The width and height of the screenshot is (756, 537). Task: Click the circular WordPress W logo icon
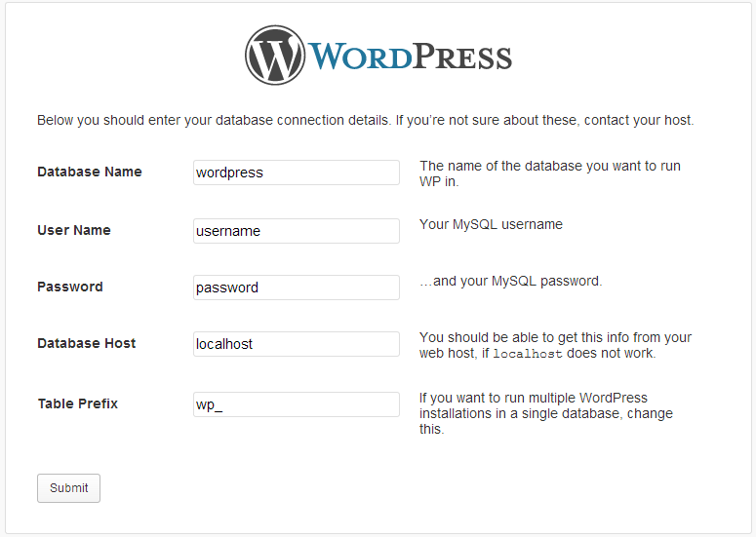pos(275,56)
